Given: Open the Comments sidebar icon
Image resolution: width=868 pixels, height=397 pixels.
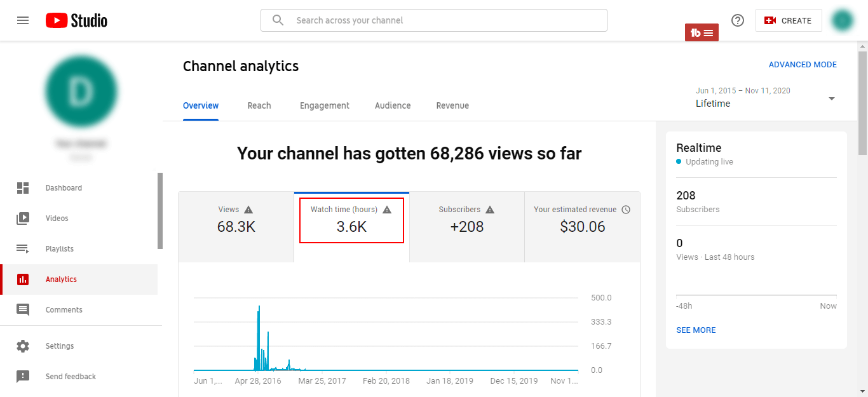Looking at the screenshot, I should click(23, 310).
